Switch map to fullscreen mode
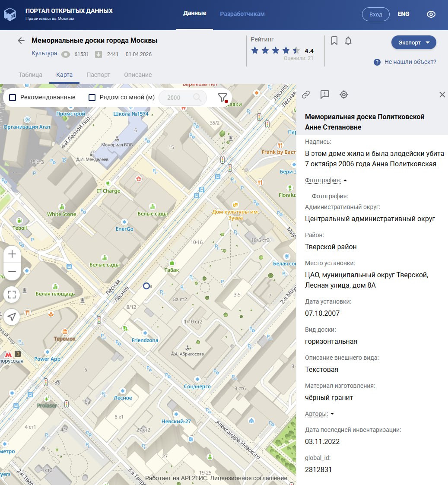 (12, 295)
